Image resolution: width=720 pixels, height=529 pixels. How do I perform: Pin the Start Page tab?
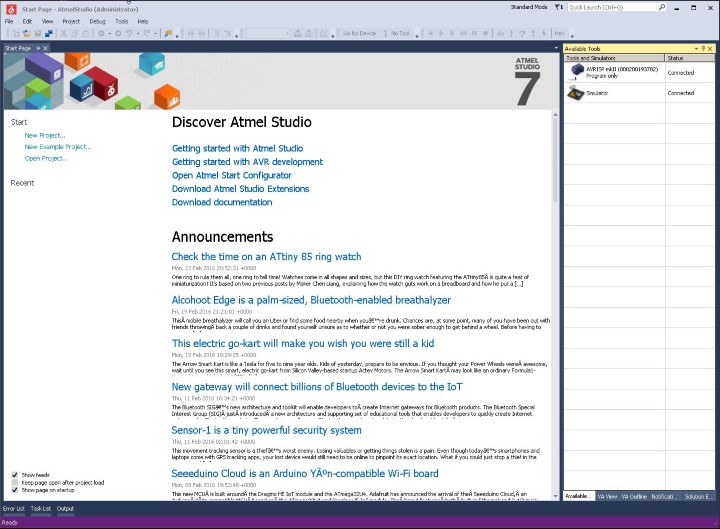38,48
